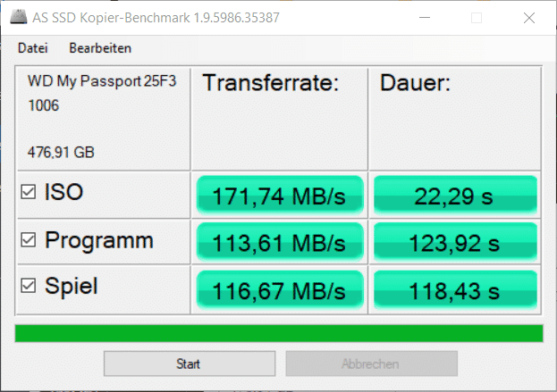Click the ISO transfer rate 171,74 MB/s
This screenshot has height=392, width=557.
pyautogui.click(x=279, y=196)
